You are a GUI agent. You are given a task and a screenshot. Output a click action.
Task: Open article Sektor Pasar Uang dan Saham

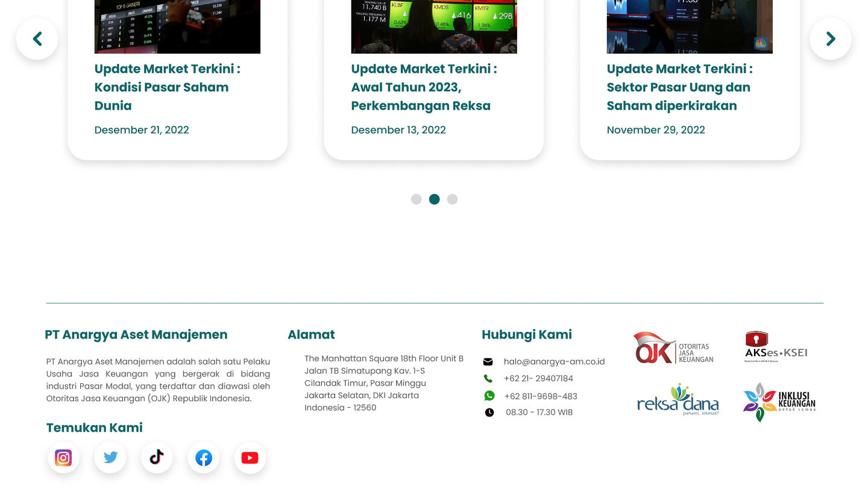click(679, 87)
